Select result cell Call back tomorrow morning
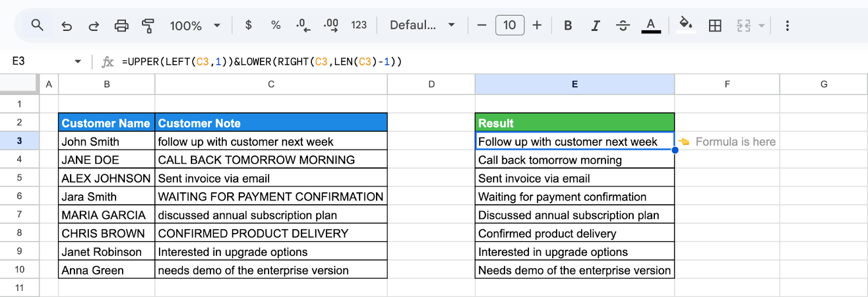The image size is (868, 297). 575,160
